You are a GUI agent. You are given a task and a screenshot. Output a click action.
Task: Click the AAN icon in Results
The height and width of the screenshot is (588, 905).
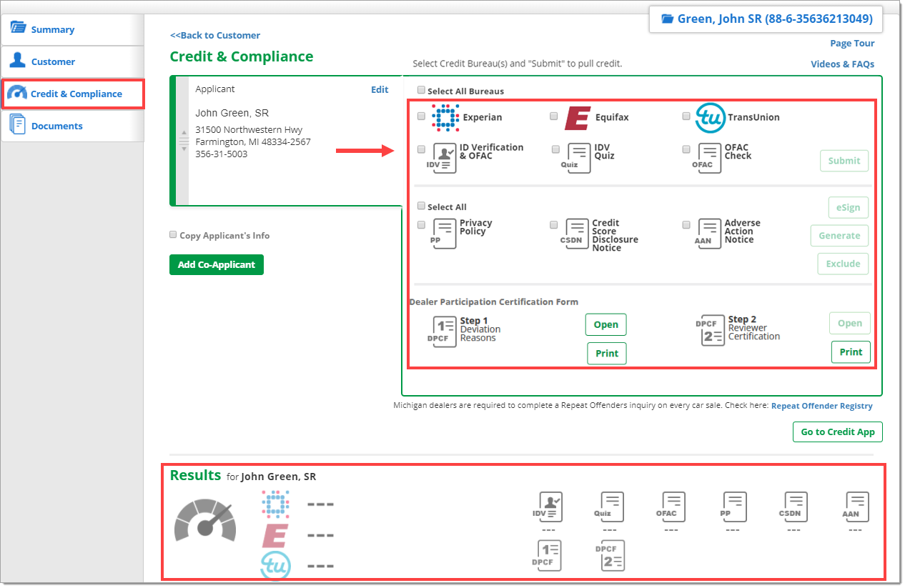pyautogui.click(x=856, y=507)
